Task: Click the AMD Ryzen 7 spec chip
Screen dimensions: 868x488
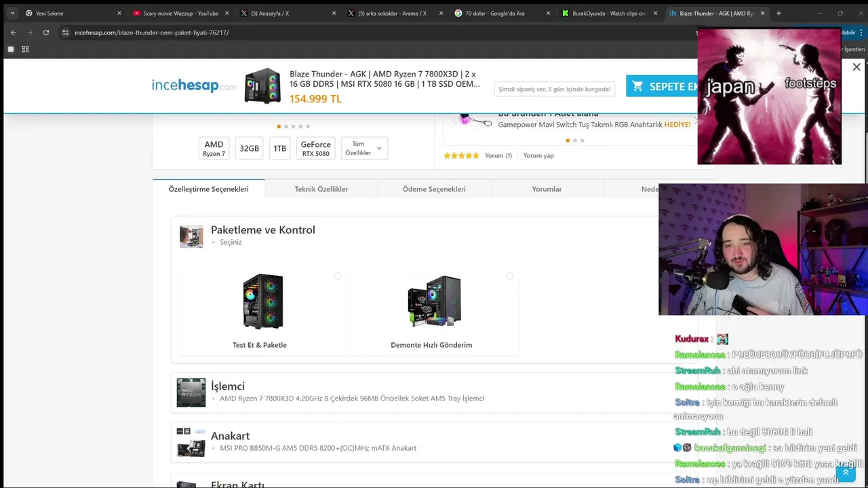Action: click(214, 148)
